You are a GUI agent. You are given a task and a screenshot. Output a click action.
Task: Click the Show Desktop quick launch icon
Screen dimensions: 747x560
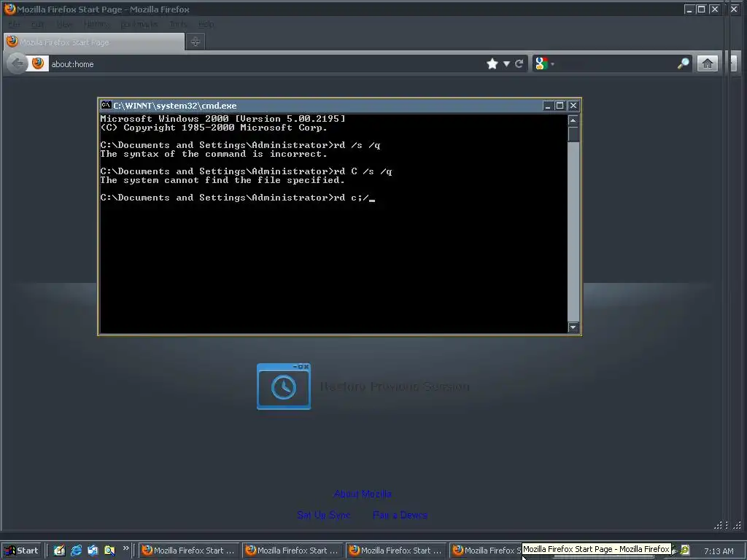tap(59, 551)
